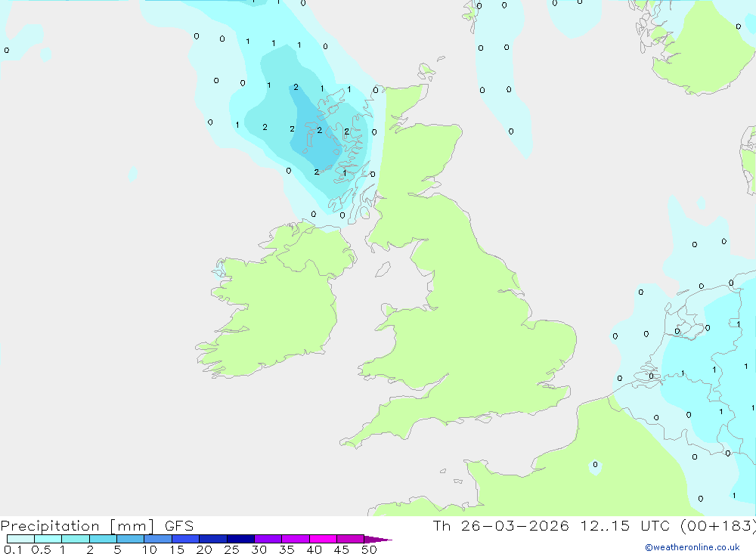Select the 25–30 mm navy swatch
The image size is (756, 554).
pos(240,539)
